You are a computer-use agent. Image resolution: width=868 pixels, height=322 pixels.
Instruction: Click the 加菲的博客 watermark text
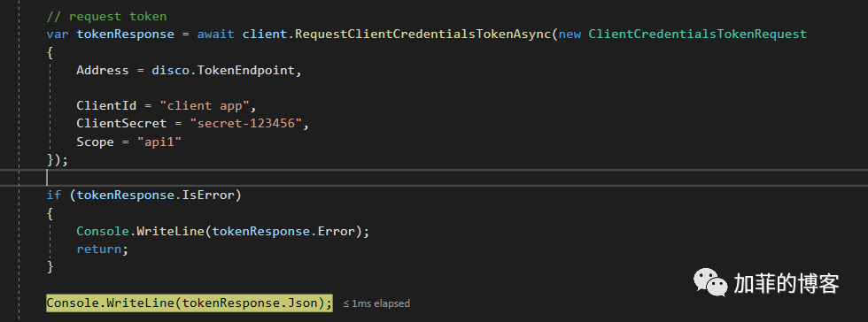[x=787, y=283]
